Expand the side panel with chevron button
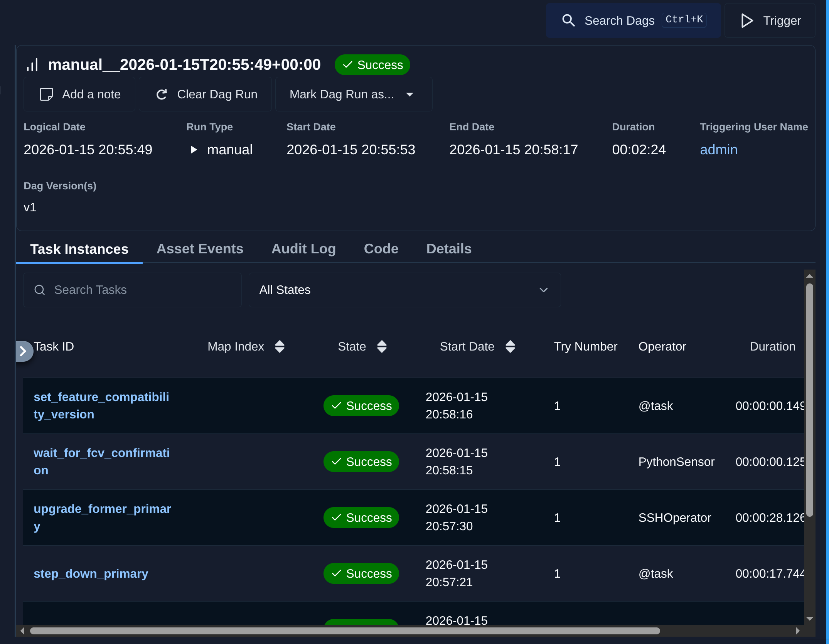The image size is (829, 644). (23, 351)
